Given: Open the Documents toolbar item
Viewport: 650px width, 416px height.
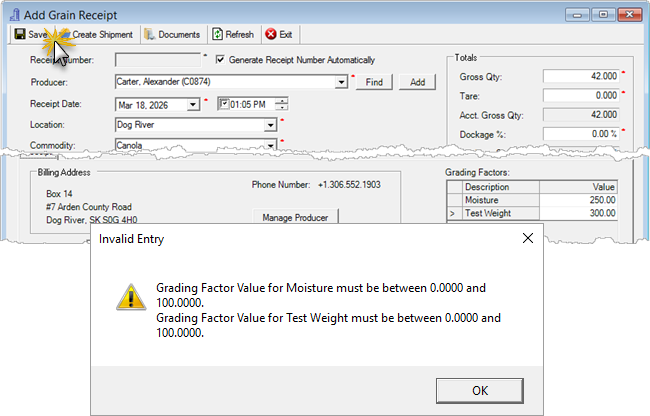Looking at the screenshot, I should click(x=172, y=34).
